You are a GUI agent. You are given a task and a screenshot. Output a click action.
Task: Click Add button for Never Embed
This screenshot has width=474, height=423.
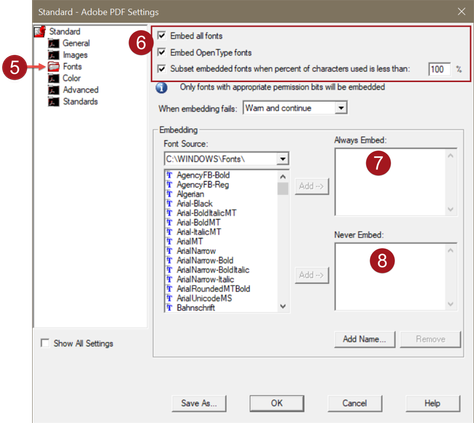tap(311, 275)
